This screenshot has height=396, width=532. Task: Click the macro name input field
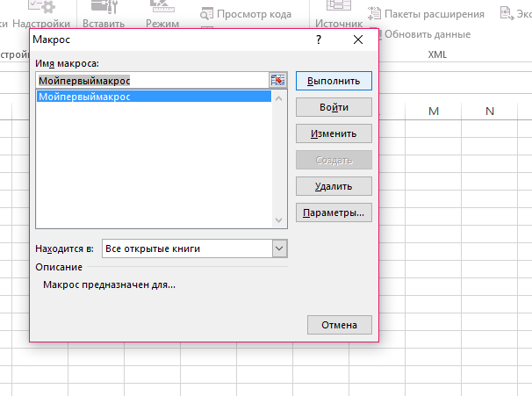pos(151,80)
